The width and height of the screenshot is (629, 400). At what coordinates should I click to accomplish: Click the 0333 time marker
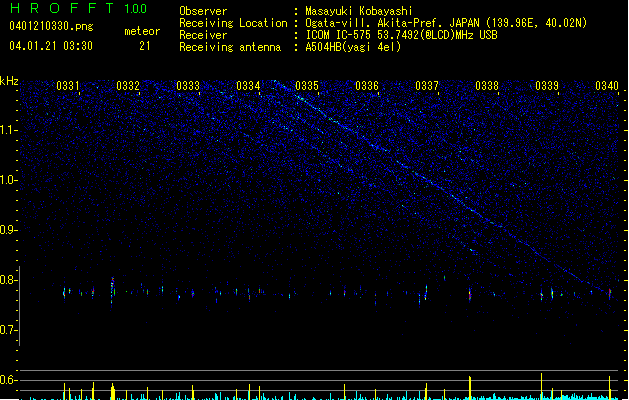(x=188, y=86)
